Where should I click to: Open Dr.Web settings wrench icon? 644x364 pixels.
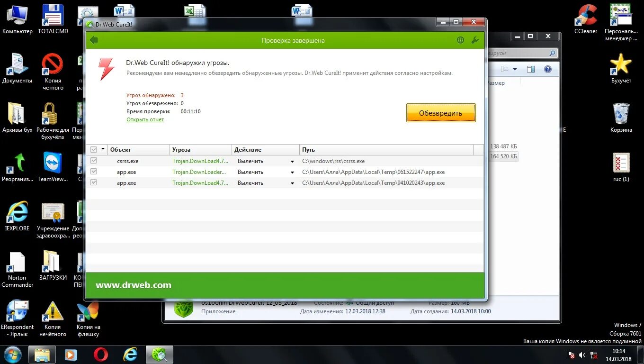475,40
